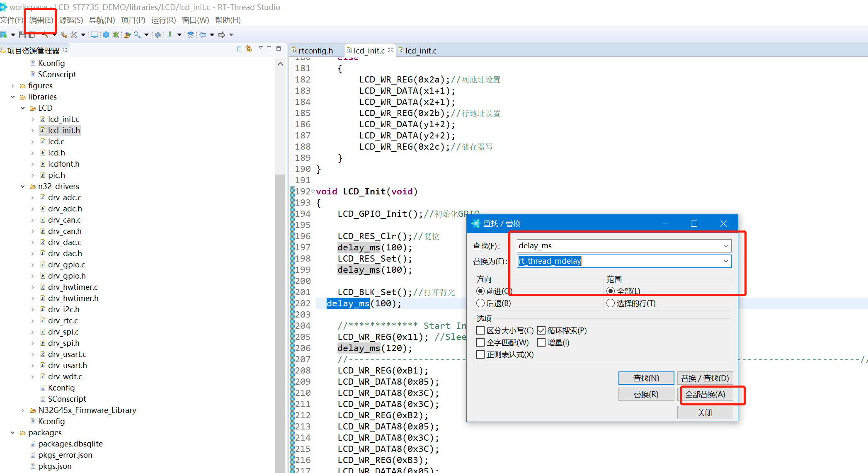Open the 帮助(H) menu
The height and width of the screenshot is (473, 868).
[x=228, y=20]
